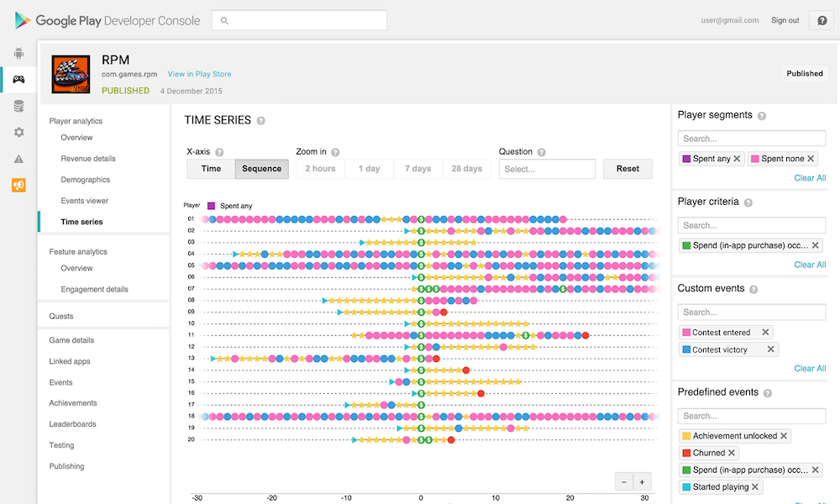Image resolution: width=840 pixels, height=504 pixels.
Task: Click green spend marker on player 17 row
Action: coord(421,405)
